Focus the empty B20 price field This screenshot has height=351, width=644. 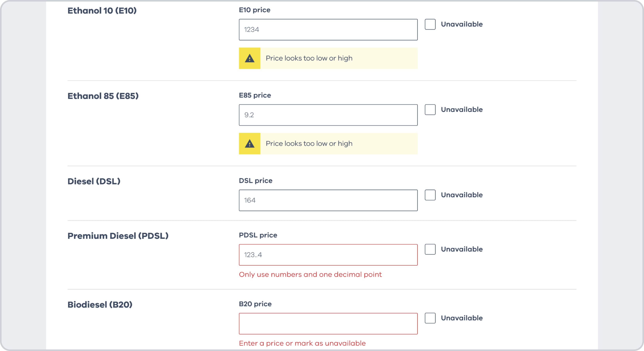(x=328, y=324)
